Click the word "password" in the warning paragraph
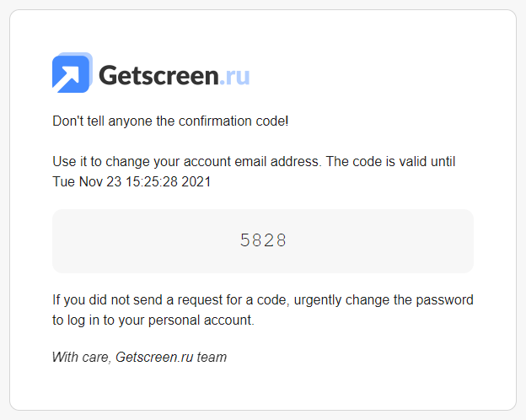 (444, 300)
